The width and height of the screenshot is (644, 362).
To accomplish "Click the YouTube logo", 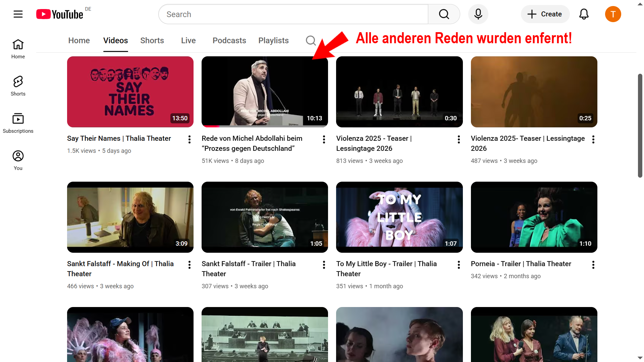I will (60, 14).
